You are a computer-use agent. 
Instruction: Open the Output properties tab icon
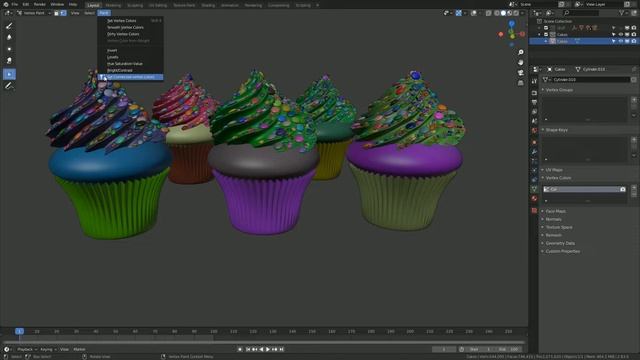point(534,102)
